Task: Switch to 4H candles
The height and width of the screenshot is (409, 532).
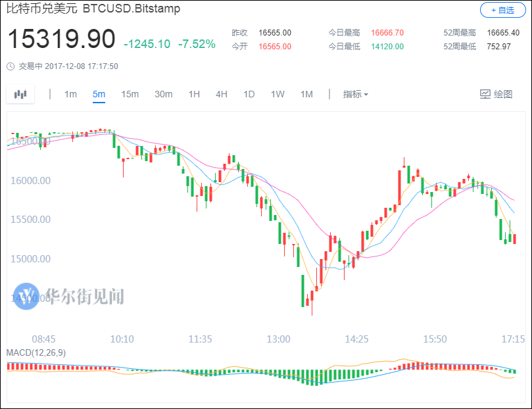Action: (x=222, y=94)
